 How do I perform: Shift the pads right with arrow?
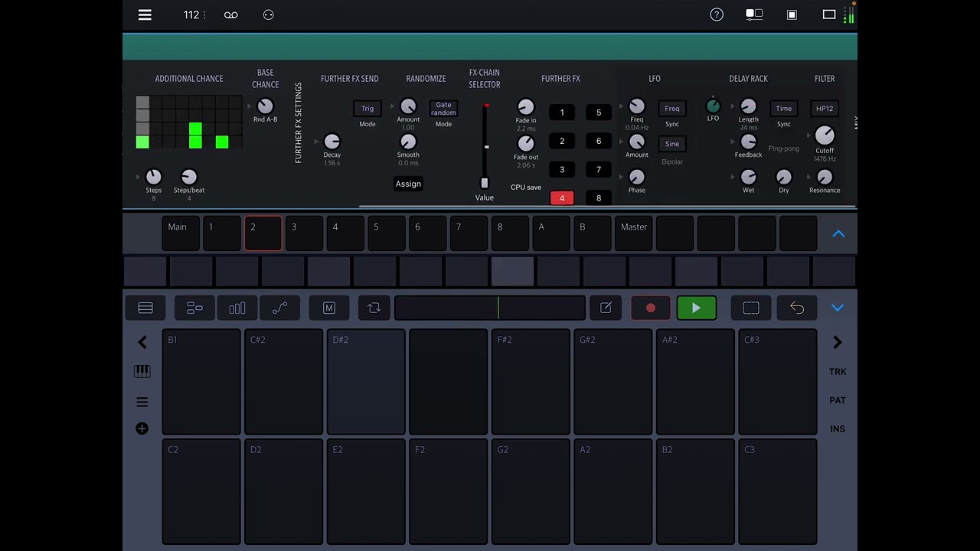click(x=837, y=343)
